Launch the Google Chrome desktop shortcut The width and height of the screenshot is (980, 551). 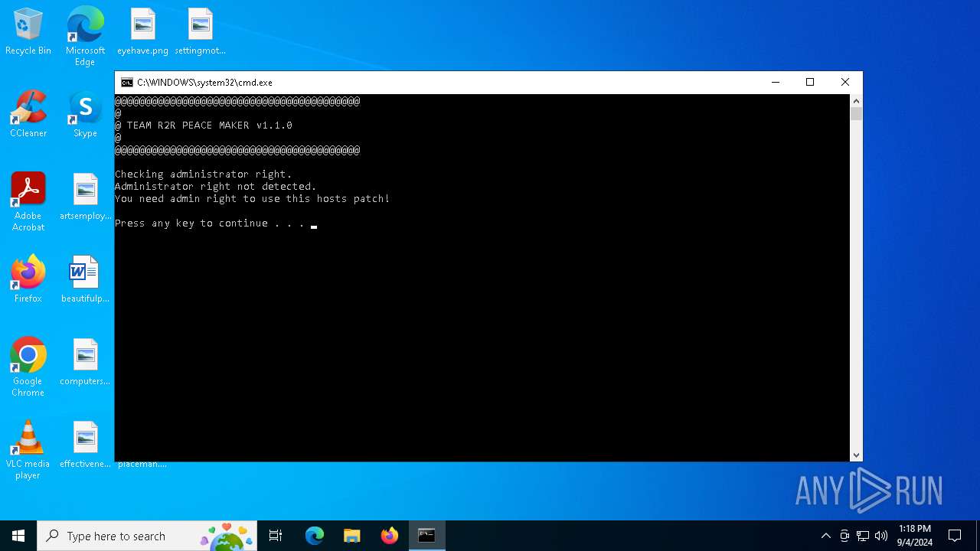coord(28,367)
